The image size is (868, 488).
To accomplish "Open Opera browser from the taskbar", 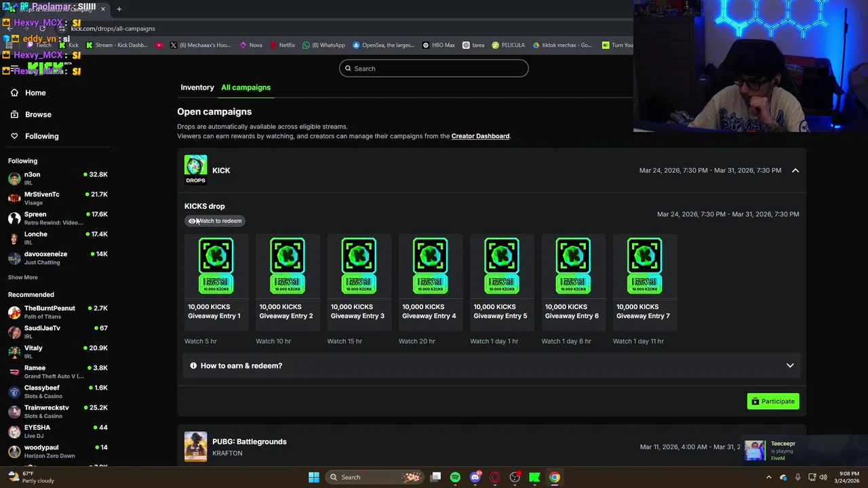I will pos(495,477).
